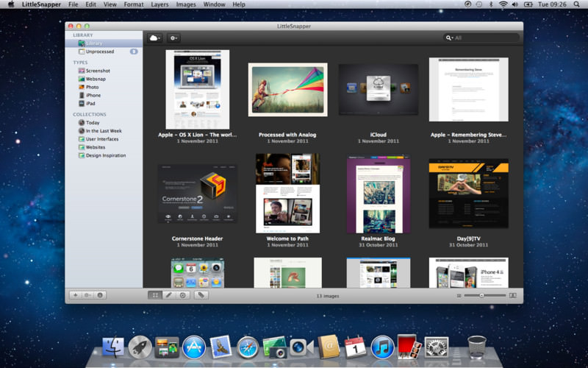Click the Unprocessed count badge
The width and height of the screenshot is (588, 368).
click(x=134, y=52)
